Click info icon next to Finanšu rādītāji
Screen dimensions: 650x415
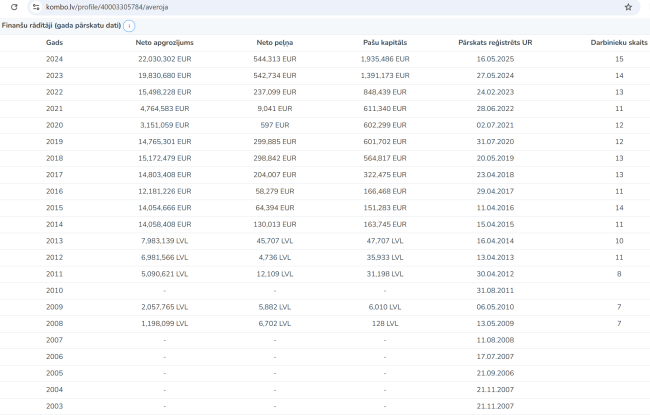coord(129,25)
